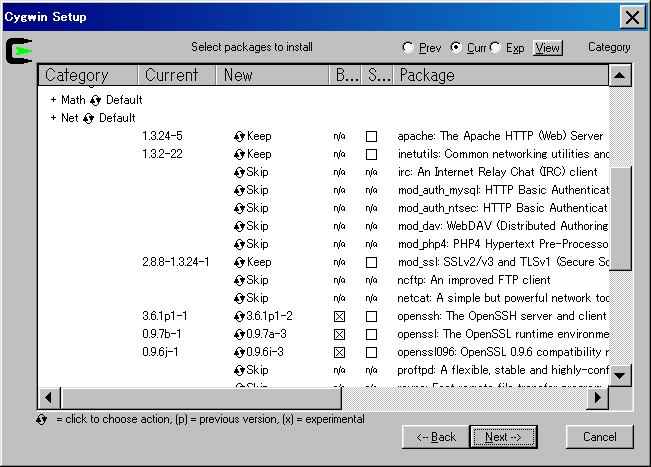The height and width of the screenshot is (467, 651).
Task: Click the cycle icon on the mod_ssl row
Action: (x=239, y=262)
